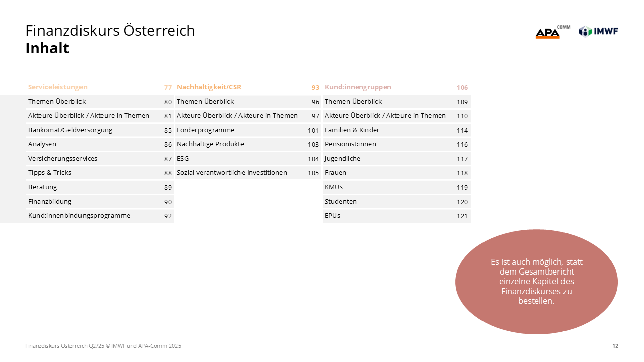Open the Kund:innengruppen chapter heading
The height and width of the screenshot is (362, 644).
358,87
